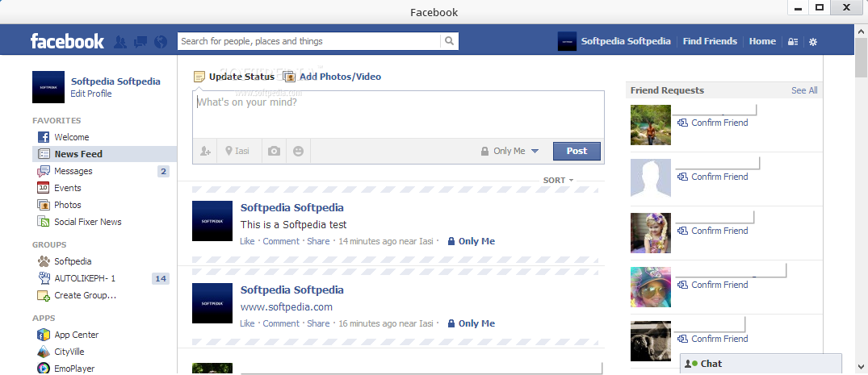The width and height of the screenshot is (868, 375).
Task: Click Messages unread count 2
Action: [163, 172]
